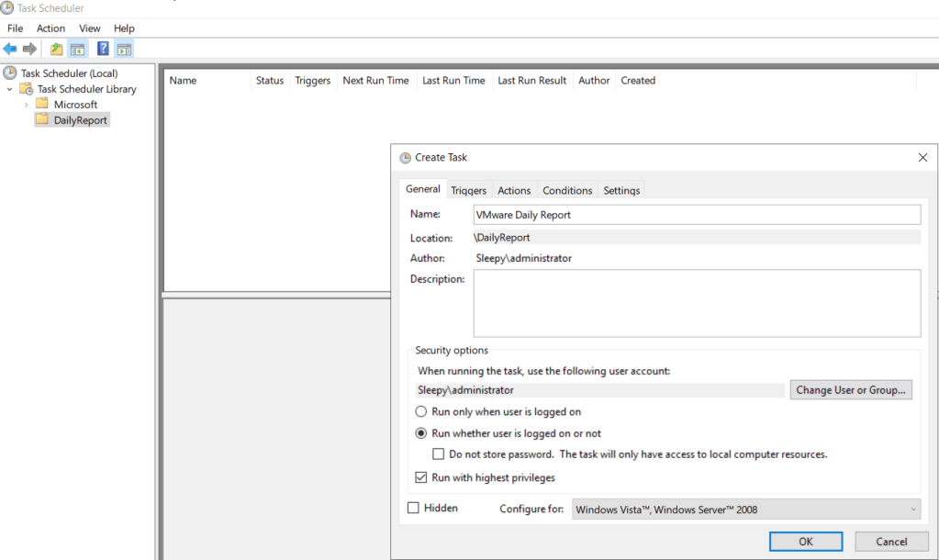Click the blue Back arrow in toolbar

click(x=10, y=49)
